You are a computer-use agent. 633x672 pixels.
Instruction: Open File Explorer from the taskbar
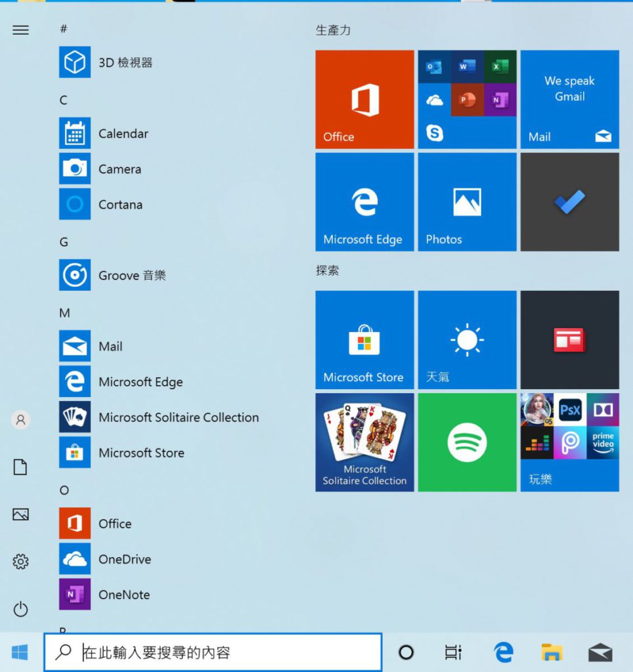click(552, 652)
